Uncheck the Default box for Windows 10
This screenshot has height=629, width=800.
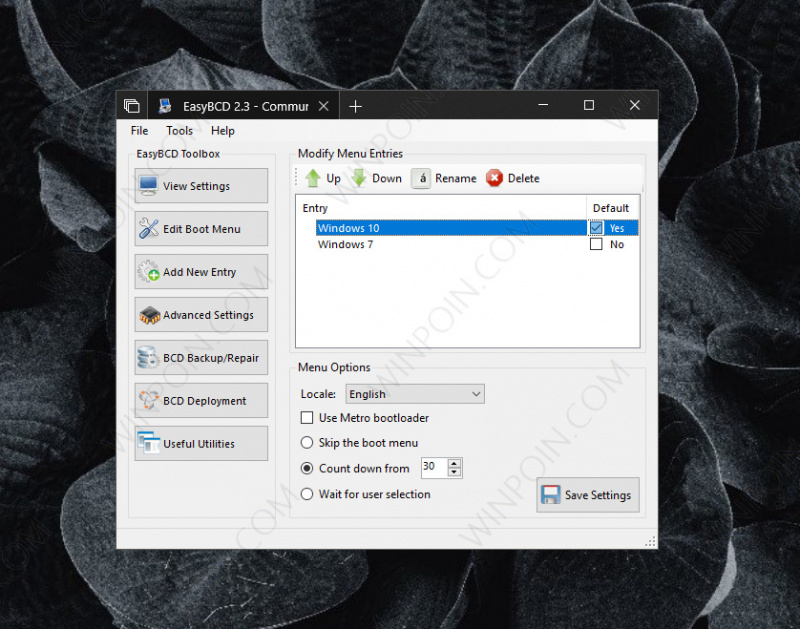595,227
